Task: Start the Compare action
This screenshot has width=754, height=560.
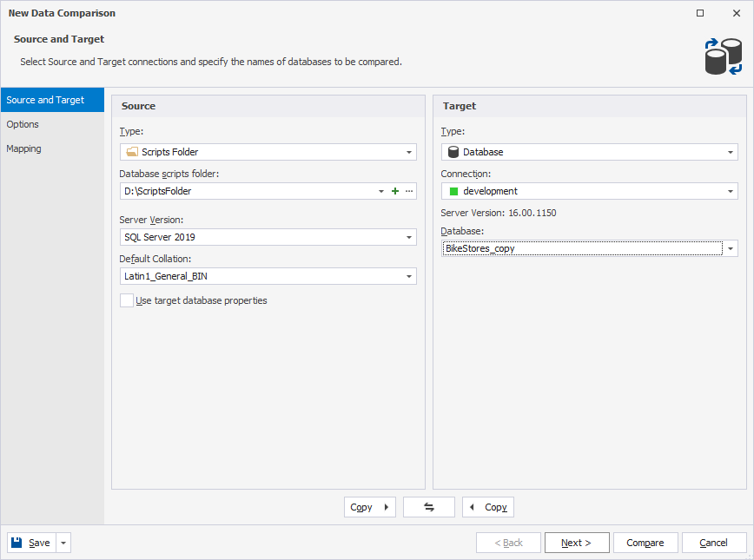Action: click(x=645, y=542)
